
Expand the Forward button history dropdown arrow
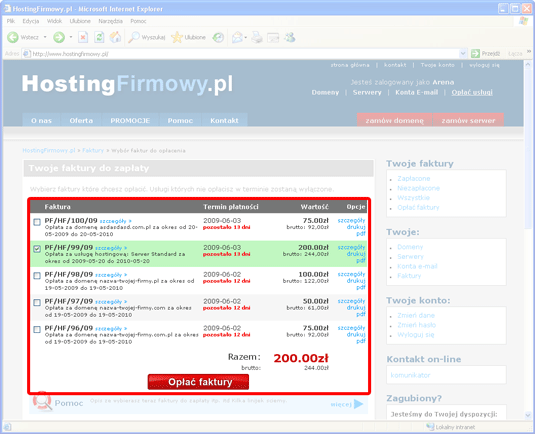71,37
